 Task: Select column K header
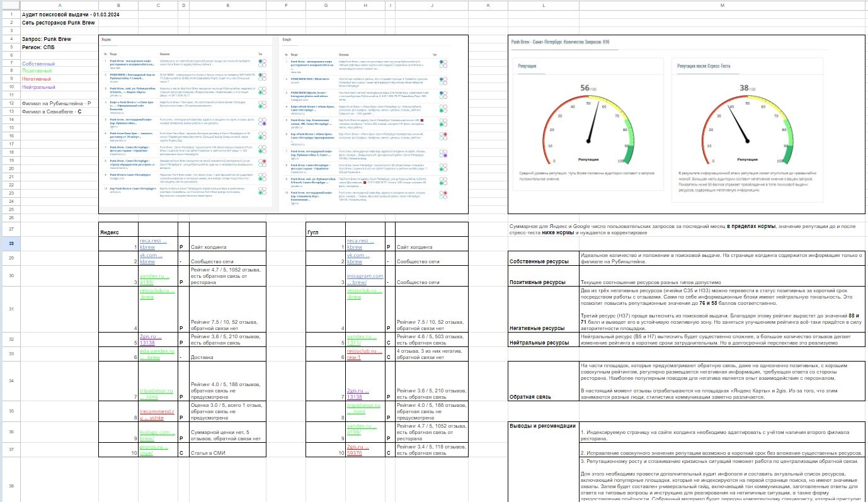pyautogui.click(x=488, y=5)
